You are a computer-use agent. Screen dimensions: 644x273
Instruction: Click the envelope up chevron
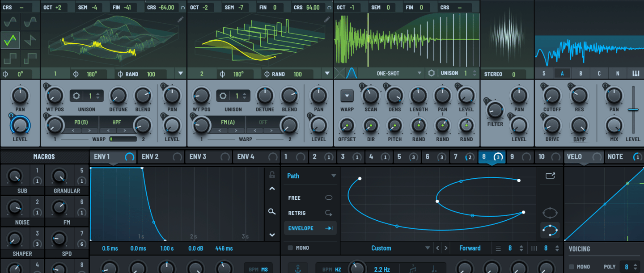(272, 189)
